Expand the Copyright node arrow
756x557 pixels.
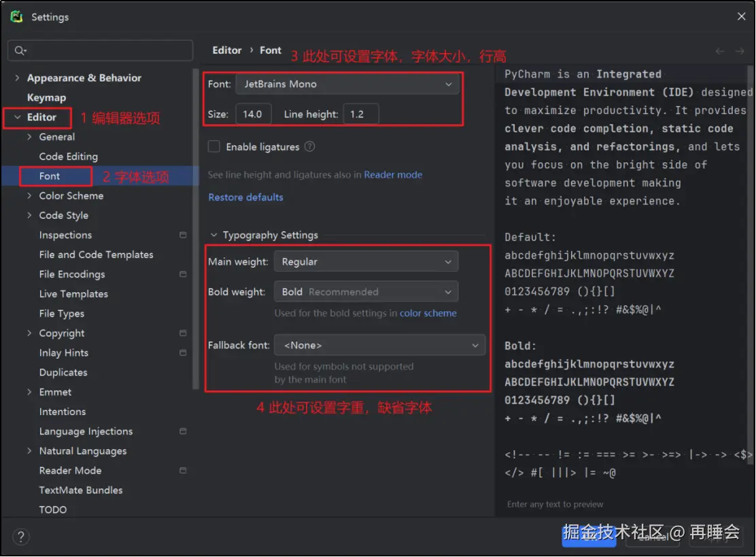[x=29, y=333]
